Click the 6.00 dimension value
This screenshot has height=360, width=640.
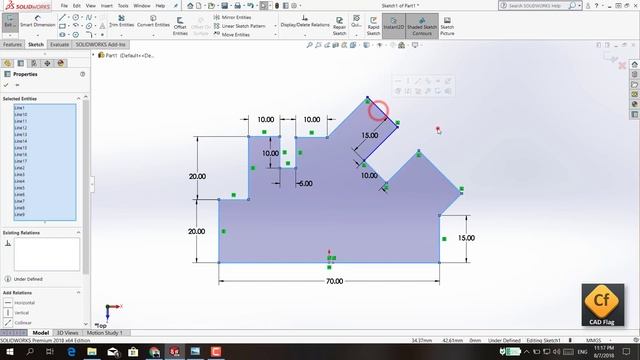click(305, 184)
